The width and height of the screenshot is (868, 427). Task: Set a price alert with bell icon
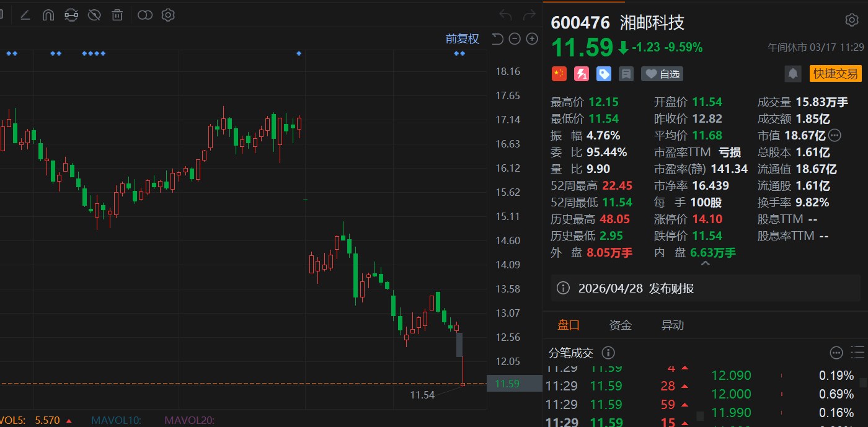792,74
